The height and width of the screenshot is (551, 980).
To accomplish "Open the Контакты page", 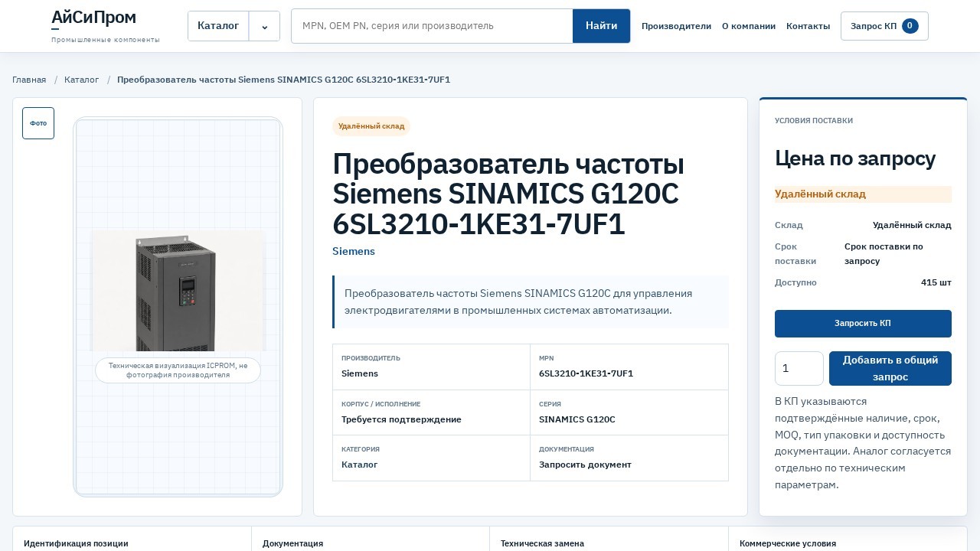I will pos(808,26).
